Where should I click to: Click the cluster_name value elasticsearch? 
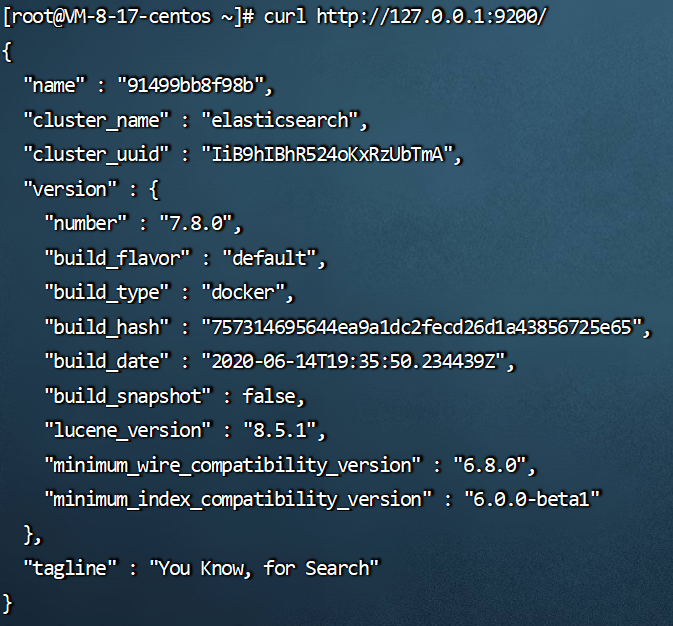(x=284, y=121)
